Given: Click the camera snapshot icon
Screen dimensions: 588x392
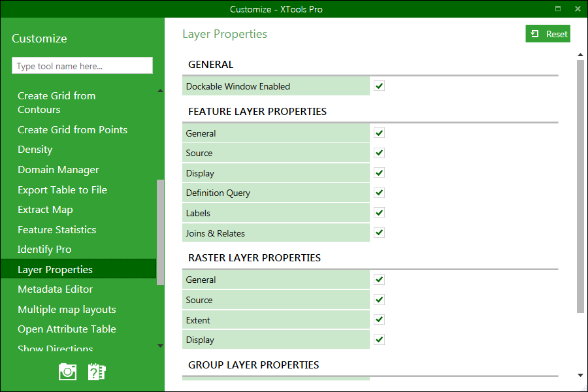Looking at the screenshot, I should pyautogui.click(x=67, y=372).
